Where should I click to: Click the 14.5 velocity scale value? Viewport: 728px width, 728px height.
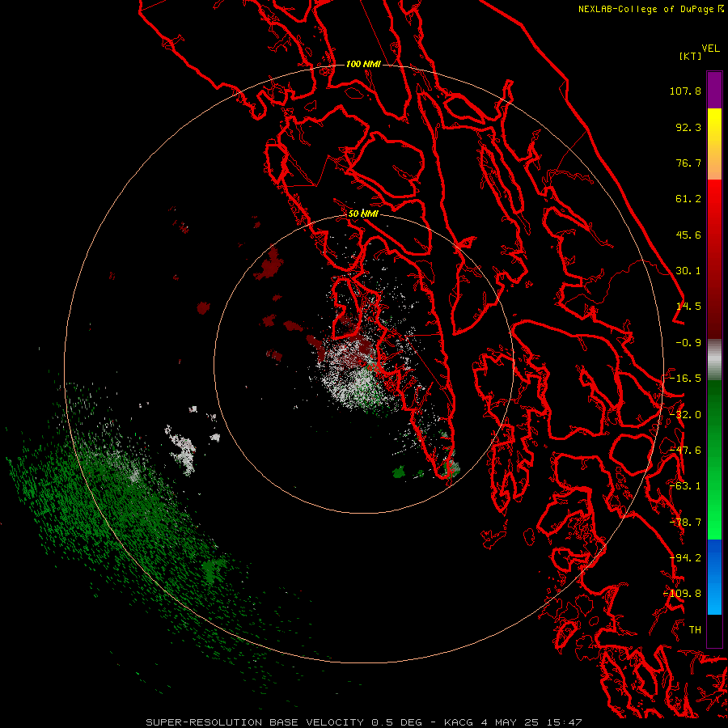tap(688, 307)
